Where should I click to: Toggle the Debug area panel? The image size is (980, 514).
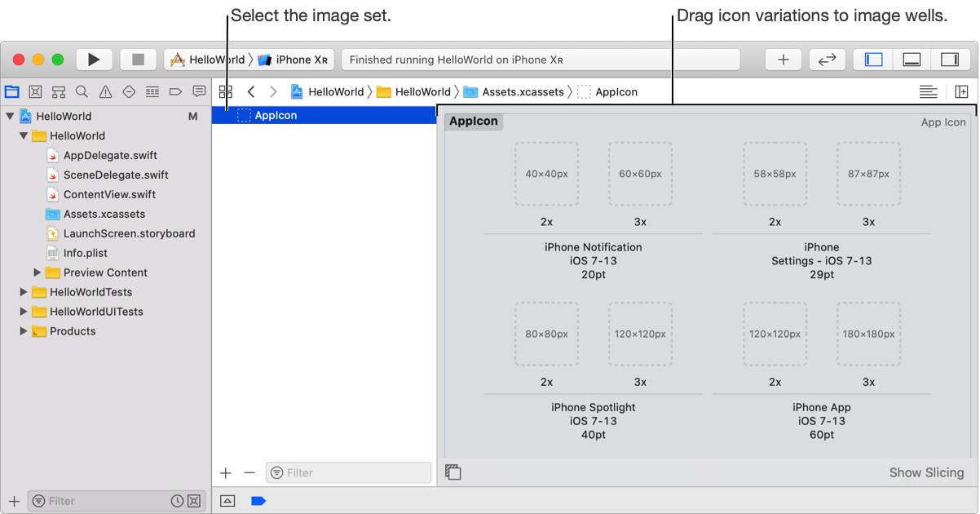[912, 60]
